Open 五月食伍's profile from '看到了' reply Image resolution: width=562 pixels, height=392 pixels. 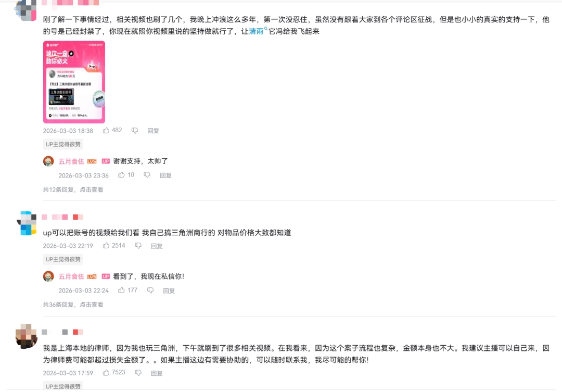71,276
